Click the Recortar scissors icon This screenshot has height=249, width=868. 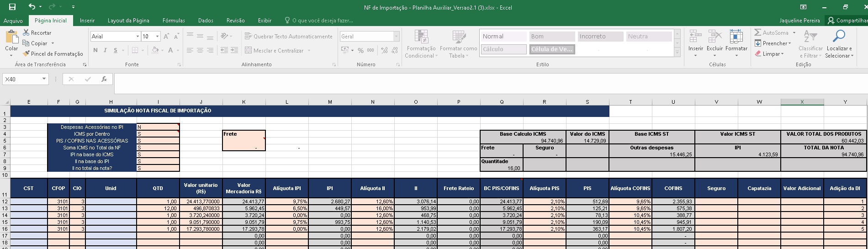pyautogui.click(x=26, y=33)
